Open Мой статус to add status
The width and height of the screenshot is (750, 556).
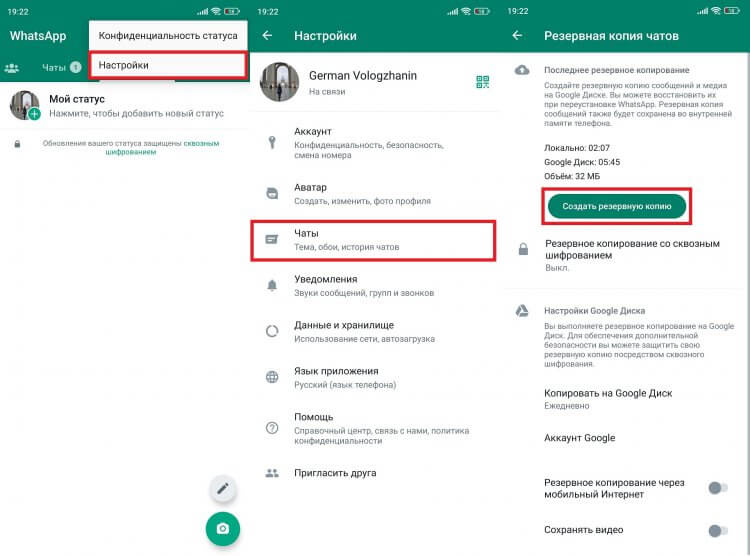click(124, 106)
